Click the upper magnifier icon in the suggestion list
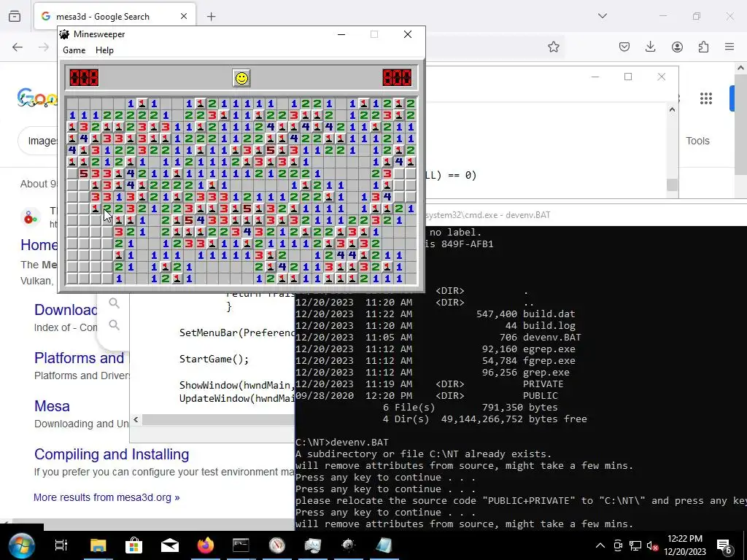 tap(114, 303)
